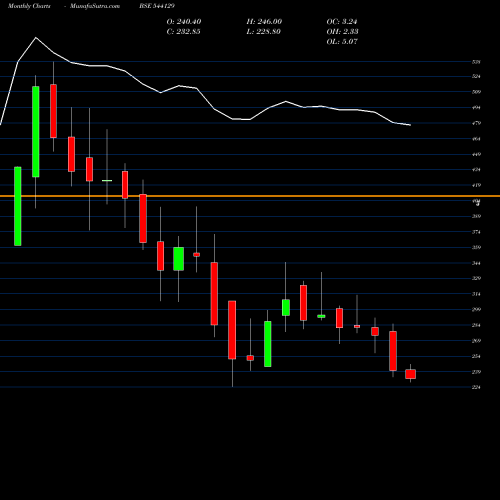Screen dimensions: 500x500
Task: Click the 464 price axis label
Action: tap(476, 139)
